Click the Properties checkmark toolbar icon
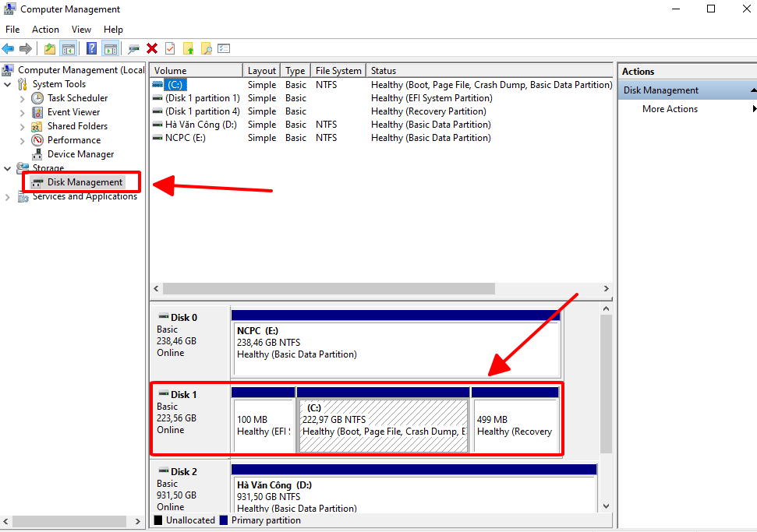Image resolution: width=757 pixels, height=532 pixels. tap(170, 48)
